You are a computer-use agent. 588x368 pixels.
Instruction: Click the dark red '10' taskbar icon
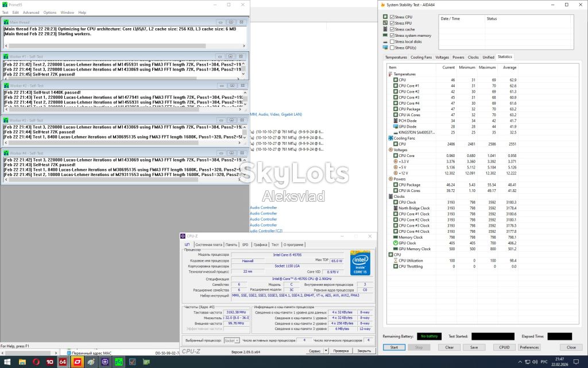pyautogui.click(x=49, y=362)
